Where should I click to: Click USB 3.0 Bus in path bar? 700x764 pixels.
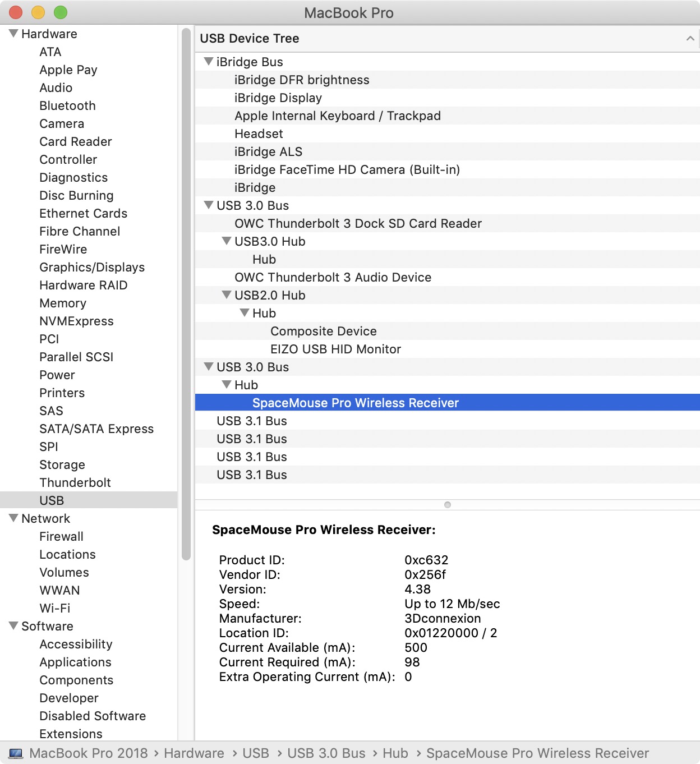tap(326, 753)
